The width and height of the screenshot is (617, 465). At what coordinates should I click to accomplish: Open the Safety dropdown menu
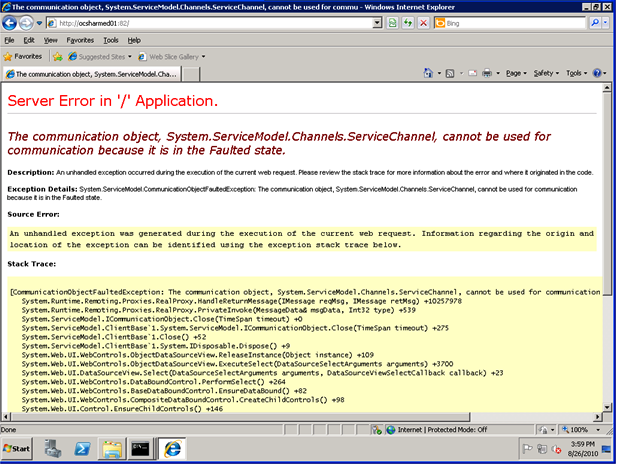click(x=547, y=74)
